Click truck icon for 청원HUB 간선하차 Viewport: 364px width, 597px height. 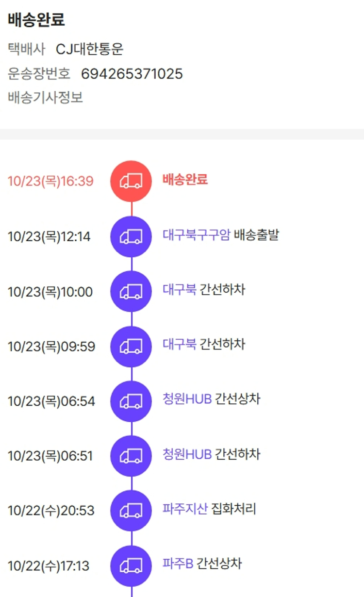(131, 456)
